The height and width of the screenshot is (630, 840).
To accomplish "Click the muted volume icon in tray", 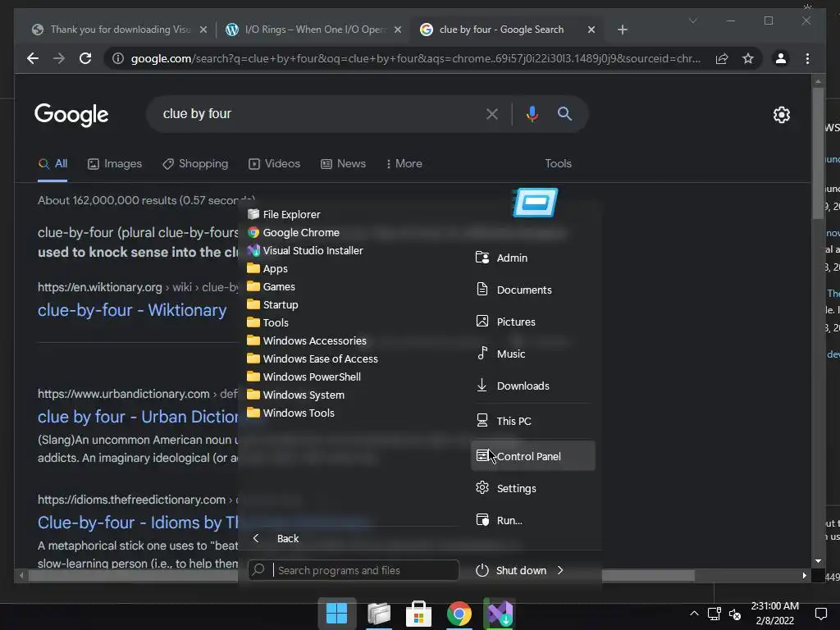I will pyautogui.click(x=735, y=614).
